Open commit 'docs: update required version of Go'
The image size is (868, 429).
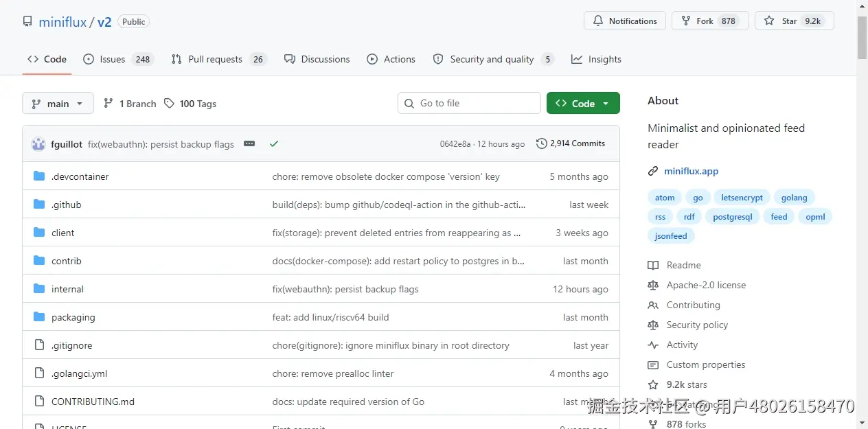[x=348, y=402]
